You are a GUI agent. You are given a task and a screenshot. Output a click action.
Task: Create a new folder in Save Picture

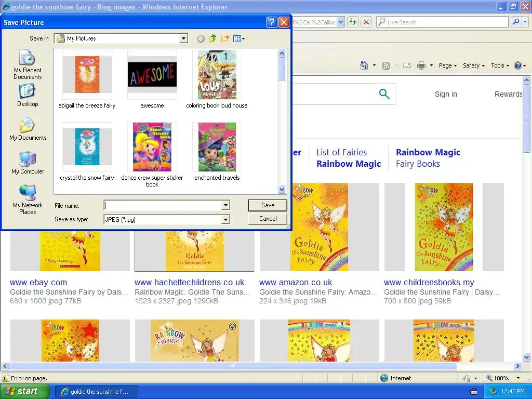click(225, 38)
